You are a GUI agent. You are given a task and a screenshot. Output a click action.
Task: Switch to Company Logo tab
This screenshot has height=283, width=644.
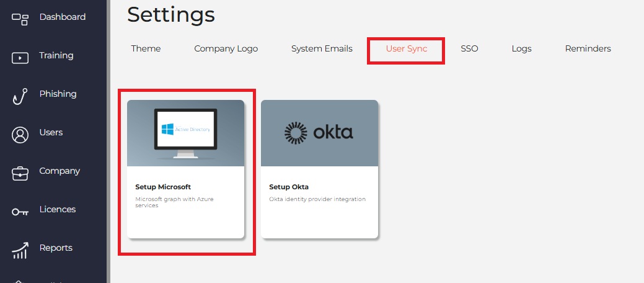pyautogui.click(x=226, y=49)
